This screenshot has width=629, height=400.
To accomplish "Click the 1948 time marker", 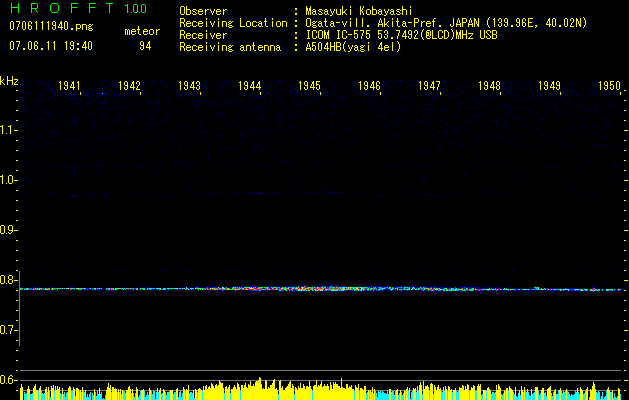I will 489,86.
